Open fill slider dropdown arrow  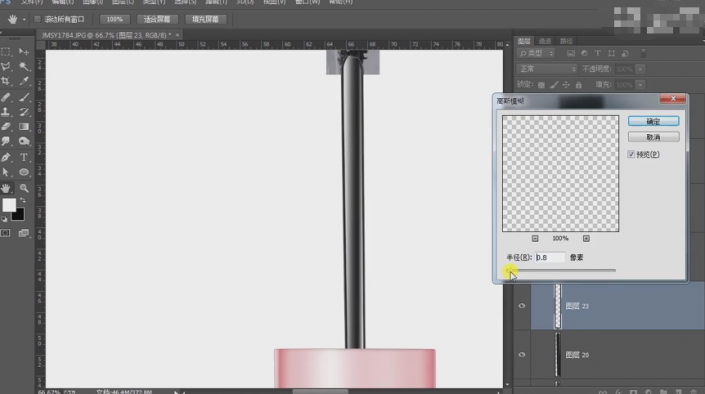[x=640, y=85]
